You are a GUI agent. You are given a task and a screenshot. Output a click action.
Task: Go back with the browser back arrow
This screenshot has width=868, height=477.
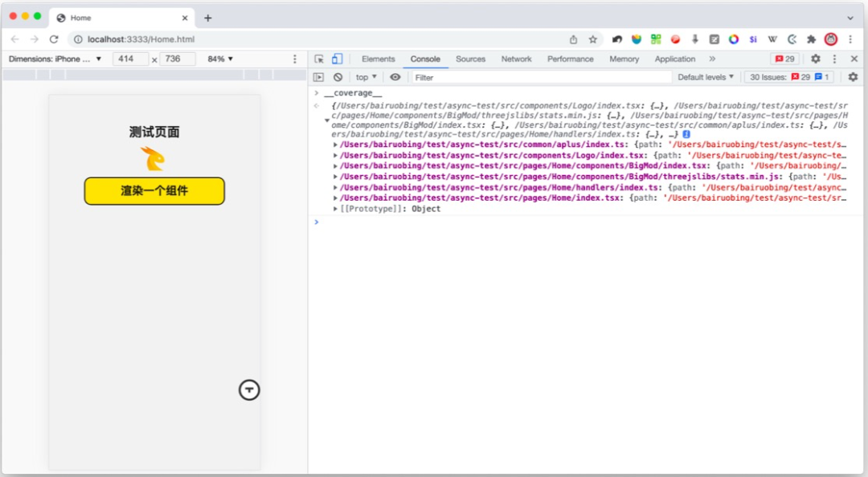pyautogui.click(x=15, y=39)
